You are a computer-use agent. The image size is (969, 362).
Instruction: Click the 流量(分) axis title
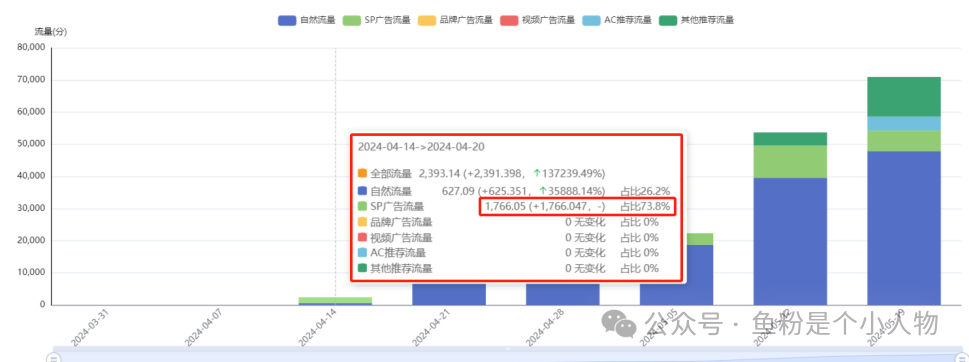tap(51, 32)
